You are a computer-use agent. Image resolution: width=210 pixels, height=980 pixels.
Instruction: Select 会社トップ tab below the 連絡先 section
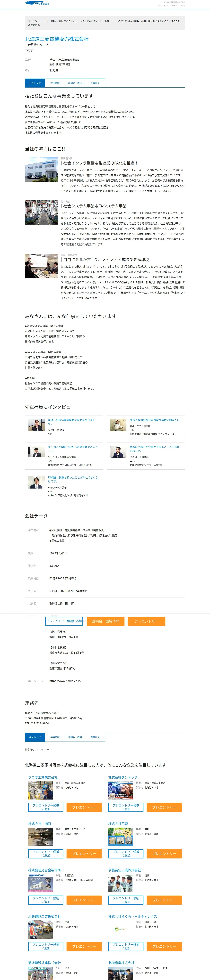[x=35, y=737]
